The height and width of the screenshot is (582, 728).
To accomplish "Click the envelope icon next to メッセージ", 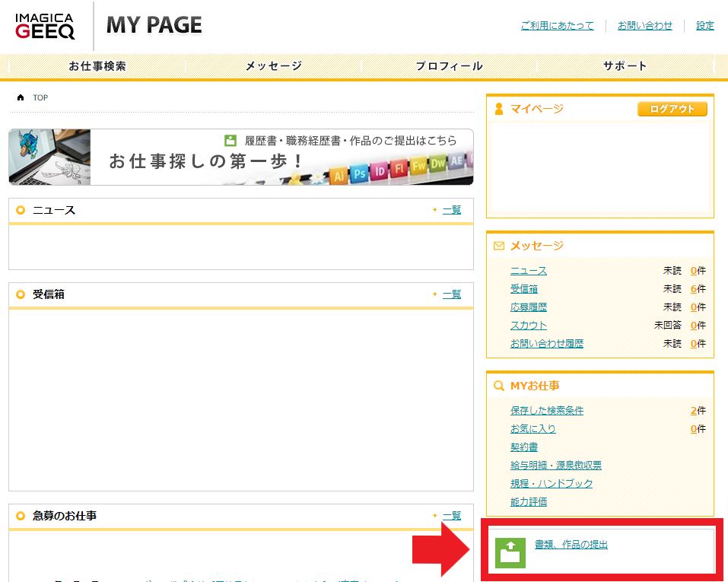I will (499, 246).
